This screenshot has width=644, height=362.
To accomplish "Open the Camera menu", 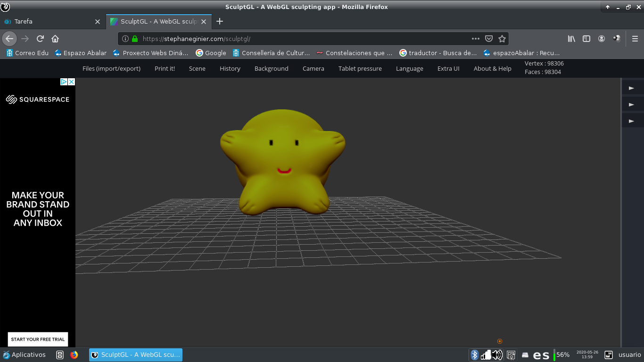I will pos(314,68).
